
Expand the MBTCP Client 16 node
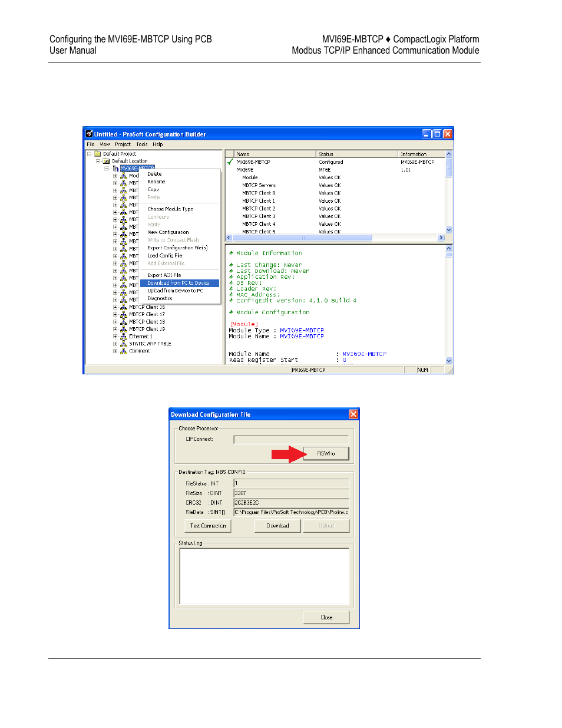[x=115, y=308]
